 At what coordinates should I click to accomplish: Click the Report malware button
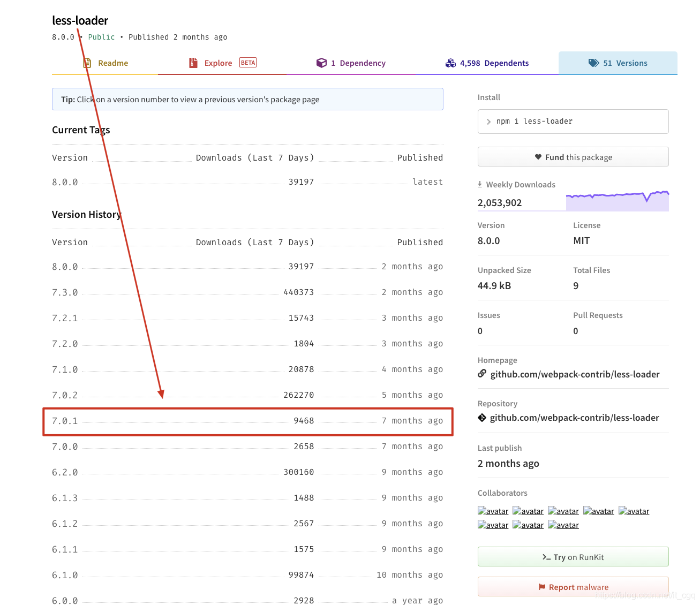[573, 587]
